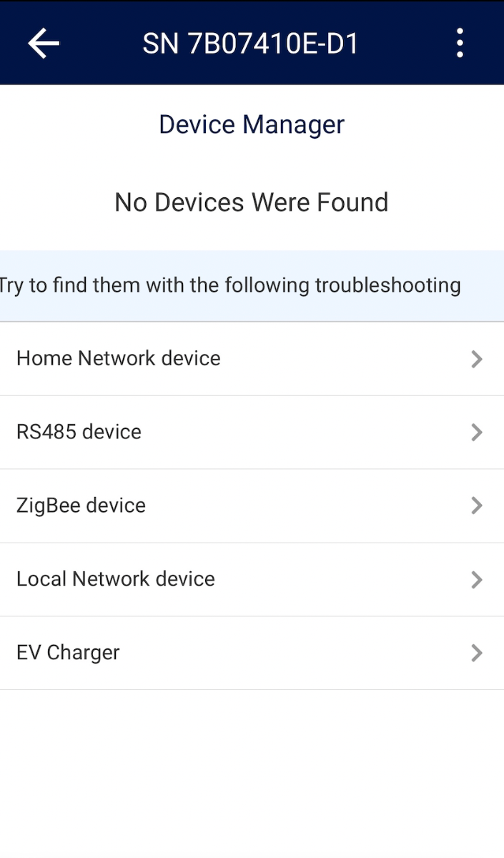Tap the ZigBee device chevron arrow
504x858 pixels.
477,506
